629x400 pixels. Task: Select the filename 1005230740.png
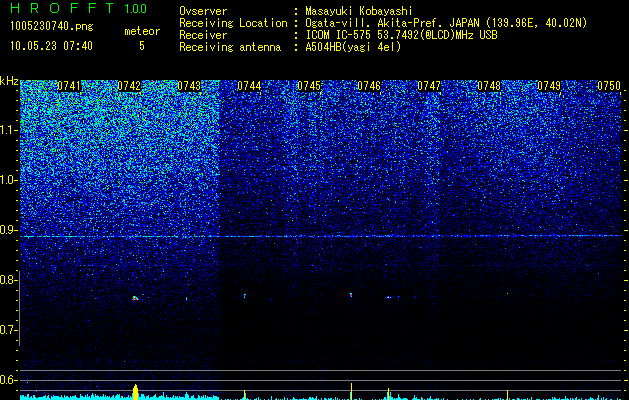51,26
